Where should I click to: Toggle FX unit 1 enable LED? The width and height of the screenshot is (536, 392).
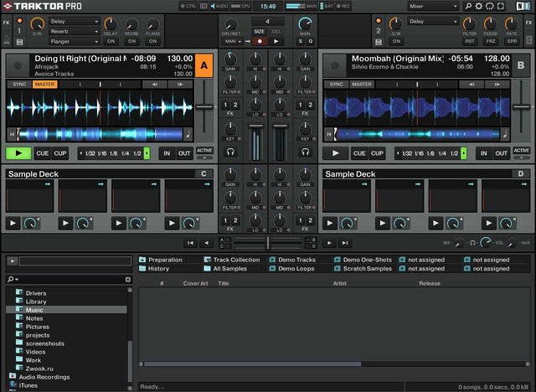coord(19,21)
